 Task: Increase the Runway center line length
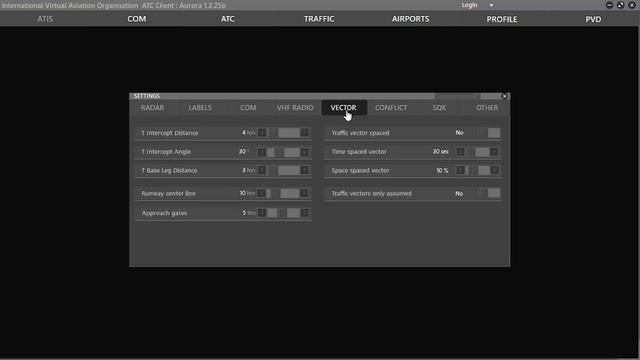coord(304,193)
